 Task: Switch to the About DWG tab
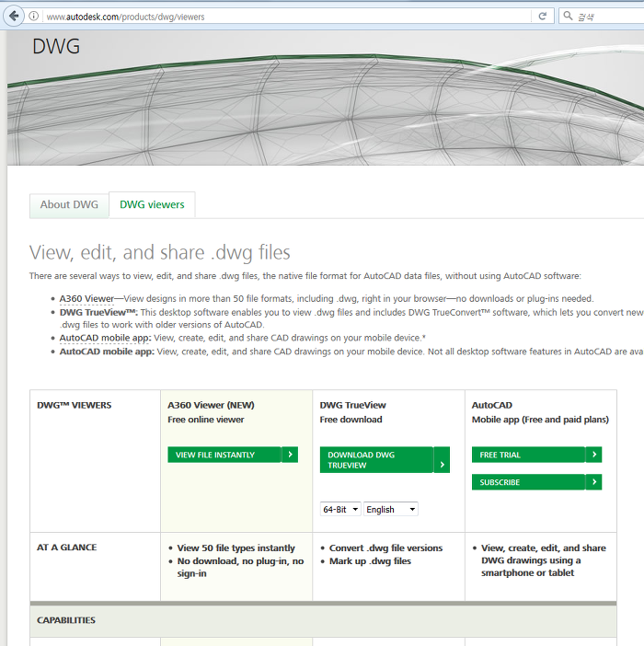click(x=69, y=205)
